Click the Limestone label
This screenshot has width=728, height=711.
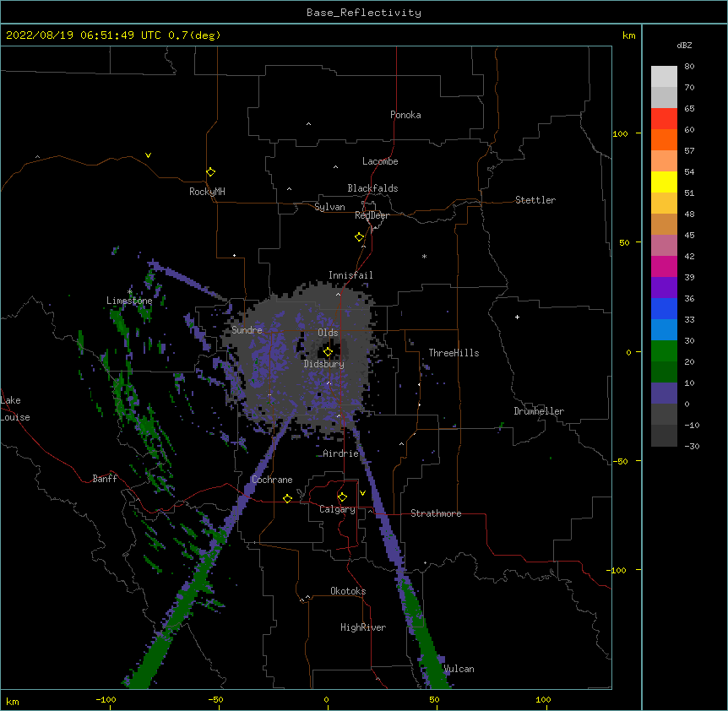pyautogui.click(x=129, y=301)
